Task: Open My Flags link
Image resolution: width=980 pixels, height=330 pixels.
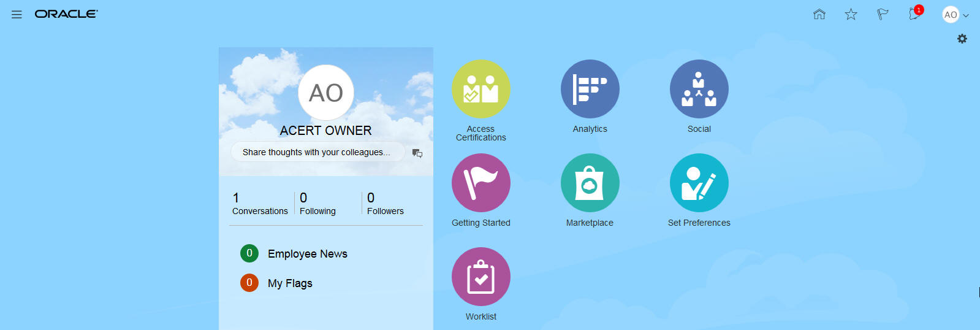Action: [290, 283]
